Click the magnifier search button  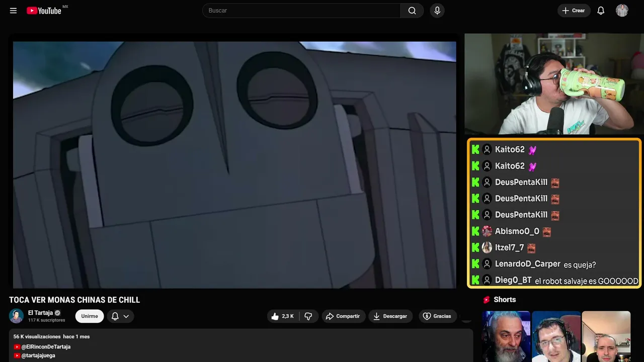click(x=412, y=11)
